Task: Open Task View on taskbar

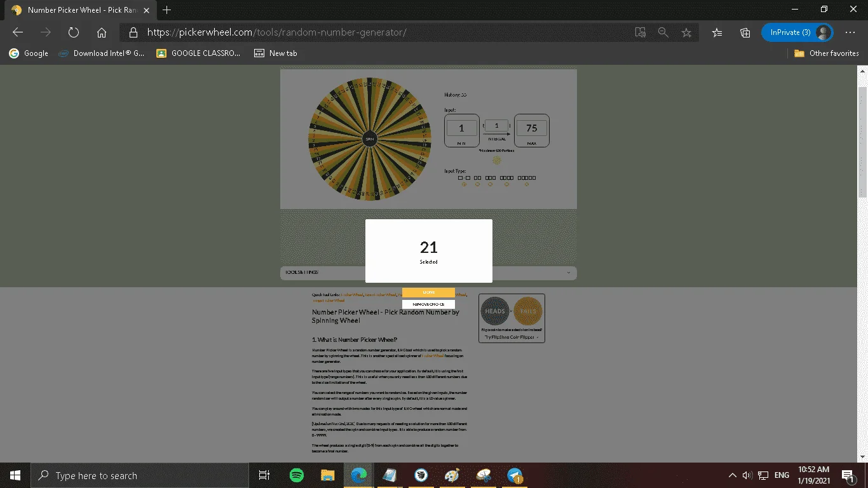Action: click(264, 475)
